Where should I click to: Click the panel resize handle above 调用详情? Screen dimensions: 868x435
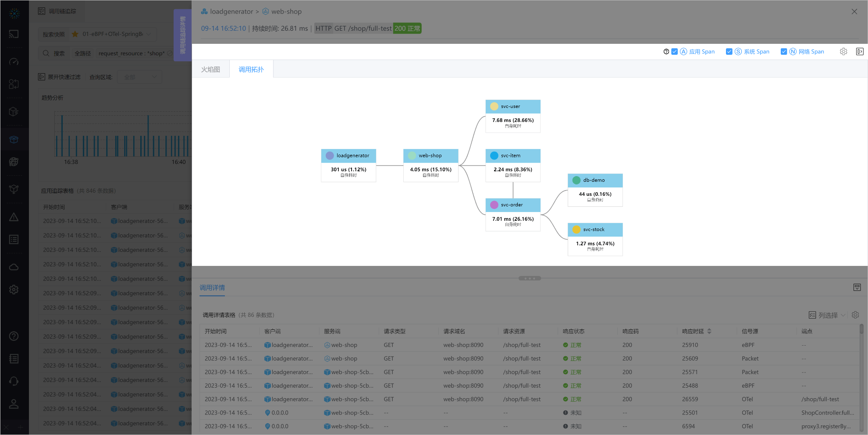(530, 278)
